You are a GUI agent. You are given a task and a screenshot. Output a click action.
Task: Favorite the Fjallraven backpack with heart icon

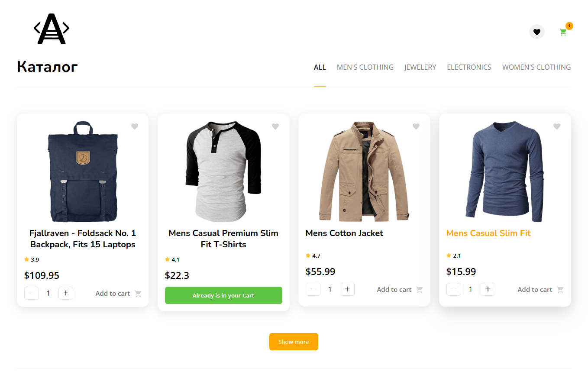coord(135,126)
